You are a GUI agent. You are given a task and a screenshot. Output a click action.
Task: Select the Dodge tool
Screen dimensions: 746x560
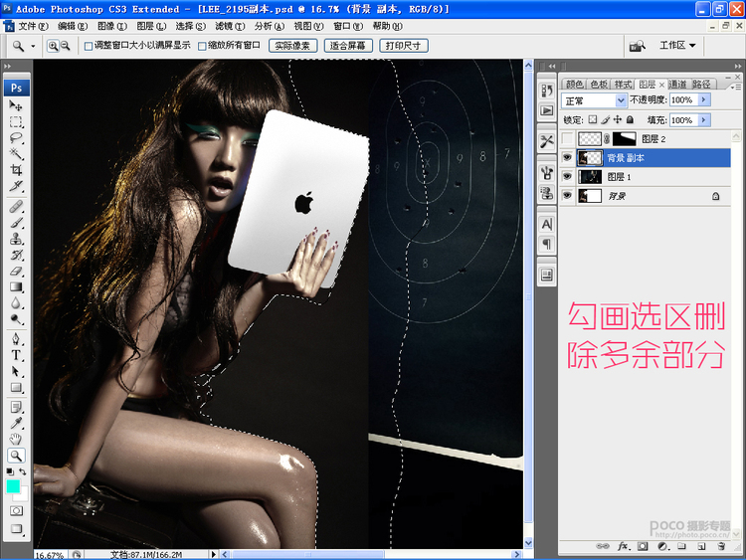click(16, 318)
